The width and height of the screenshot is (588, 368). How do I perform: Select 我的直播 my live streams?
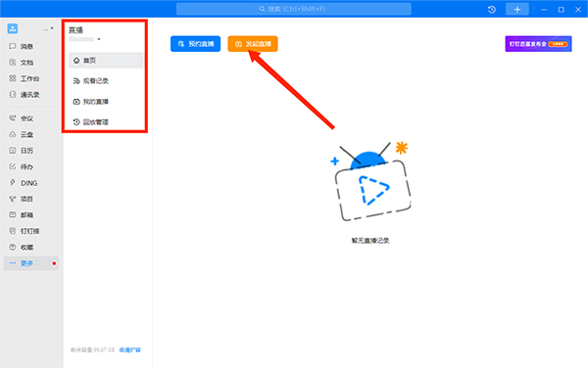pyautogui.click(x=106, y=102)
